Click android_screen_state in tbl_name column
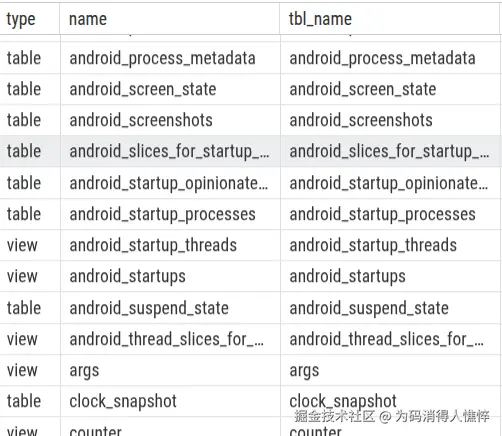 pyautogui.click(x=363, y=89)
